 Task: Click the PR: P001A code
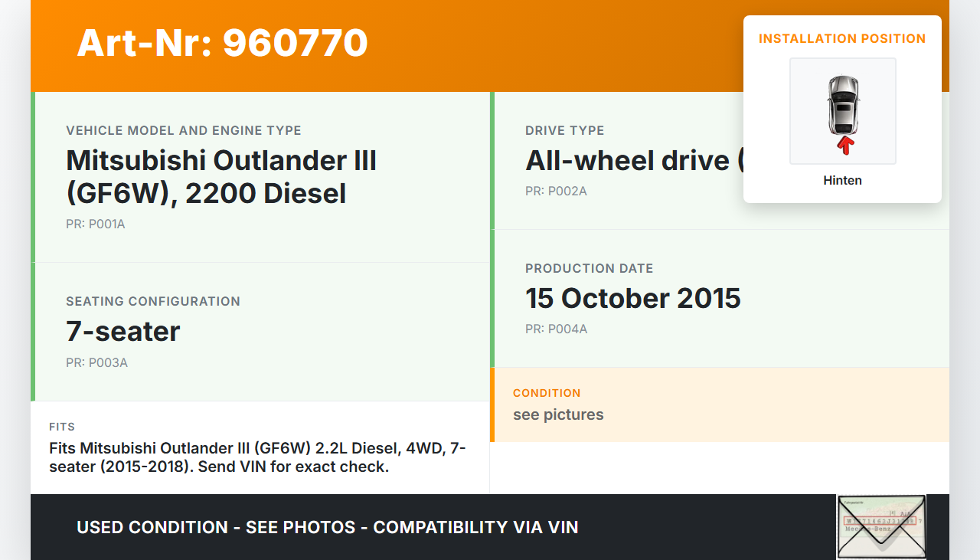(95, 224)
